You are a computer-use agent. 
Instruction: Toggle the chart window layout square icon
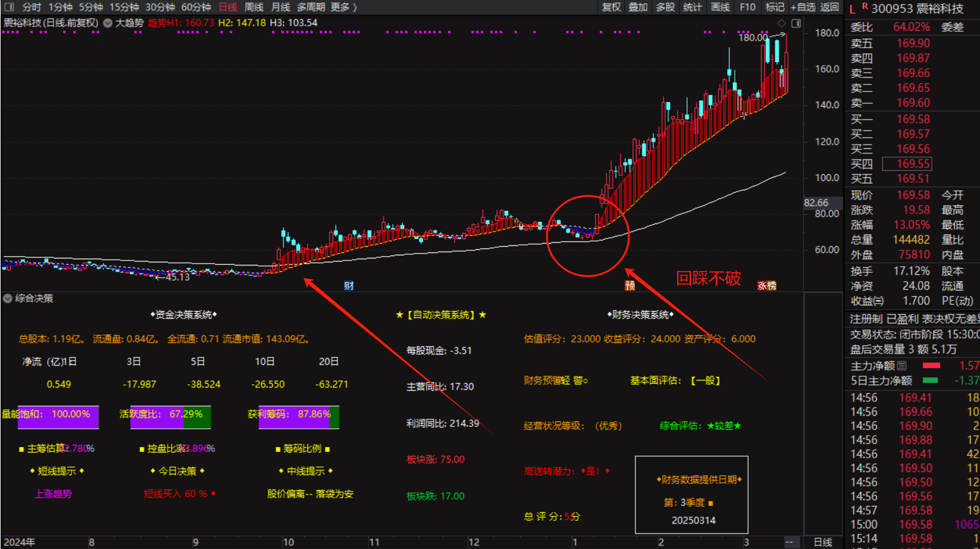796,23
